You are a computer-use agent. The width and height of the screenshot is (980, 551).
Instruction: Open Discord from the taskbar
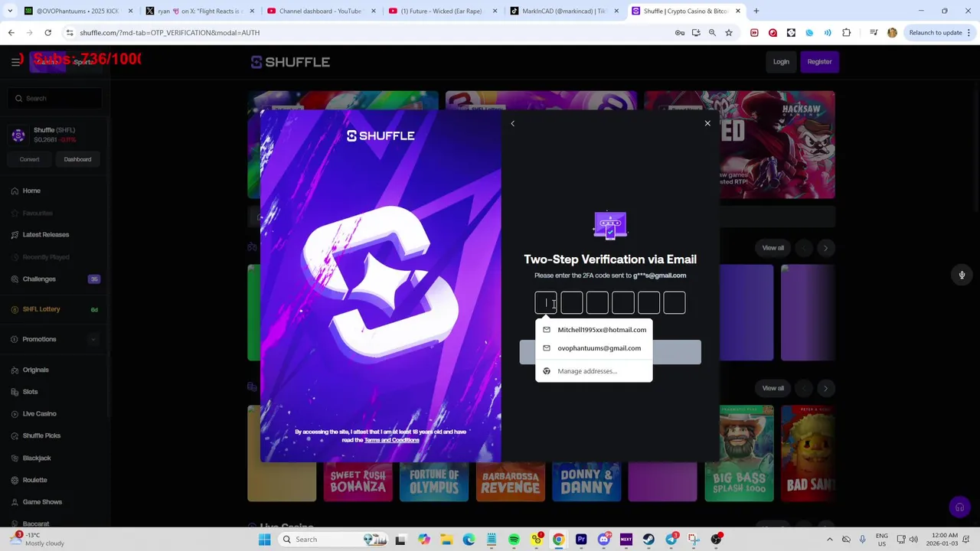(603, 540)
